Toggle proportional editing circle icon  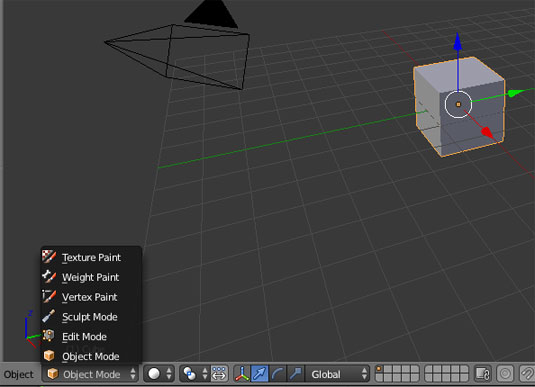click(x=505, y=374)
